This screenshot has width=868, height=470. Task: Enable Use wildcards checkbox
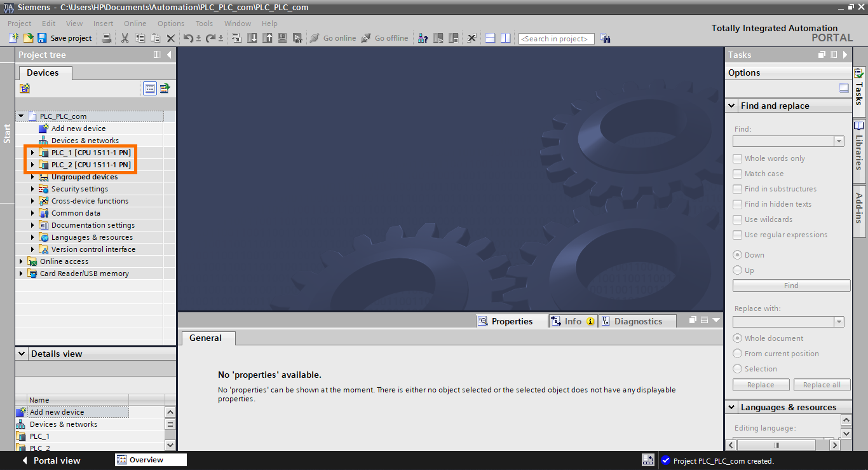coord(737,219)
